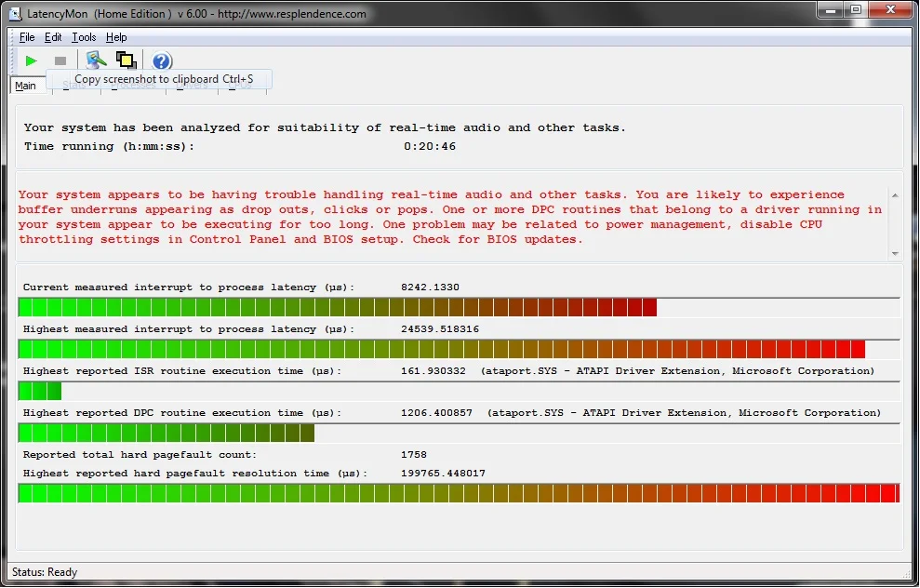Select the highest latency value 24539.518316
The width and height of the screenshot is (920, 588).
[440, 329]
